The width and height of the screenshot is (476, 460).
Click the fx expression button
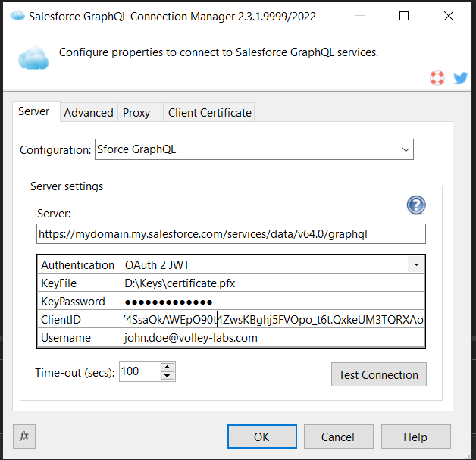click(24, 437)
